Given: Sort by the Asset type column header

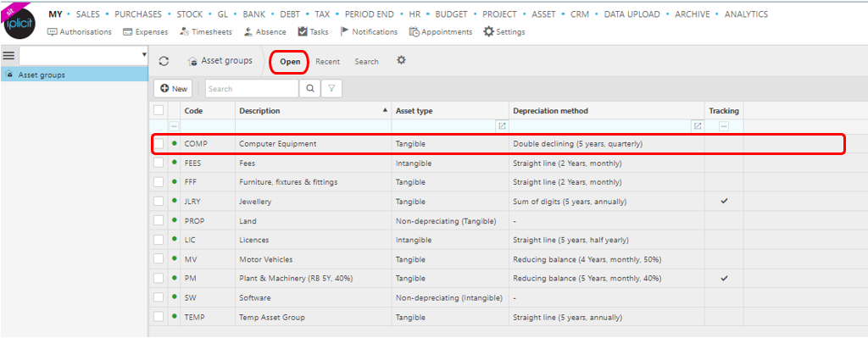Looking at the screenshot, I should 449,111.
